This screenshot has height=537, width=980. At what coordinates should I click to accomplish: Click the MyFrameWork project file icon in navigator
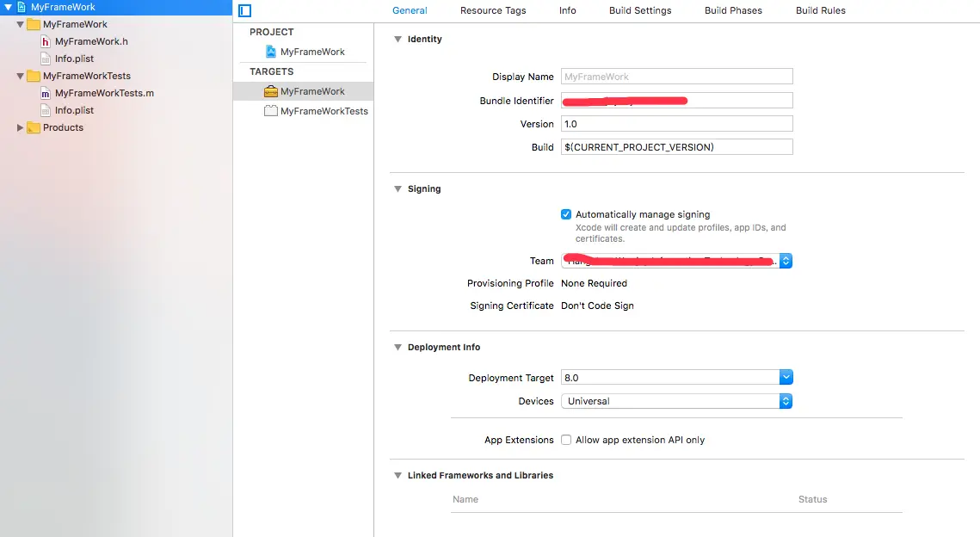click(x=22, y=7)
